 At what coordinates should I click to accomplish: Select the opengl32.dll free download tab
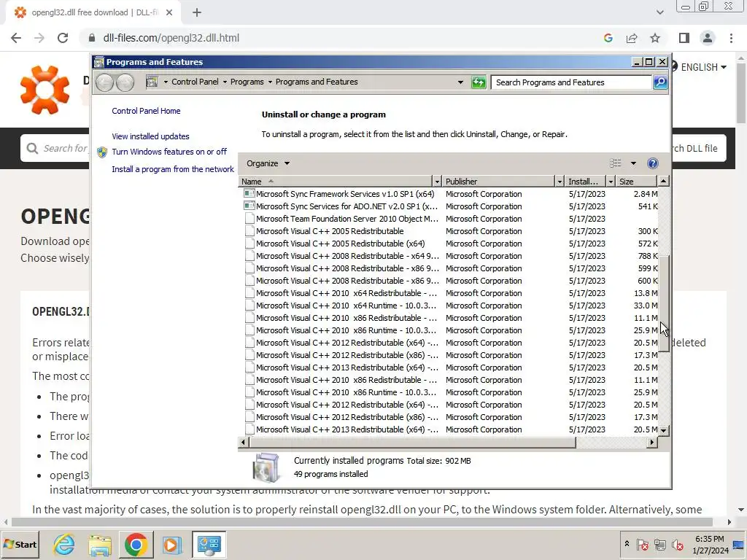point(94,12)
